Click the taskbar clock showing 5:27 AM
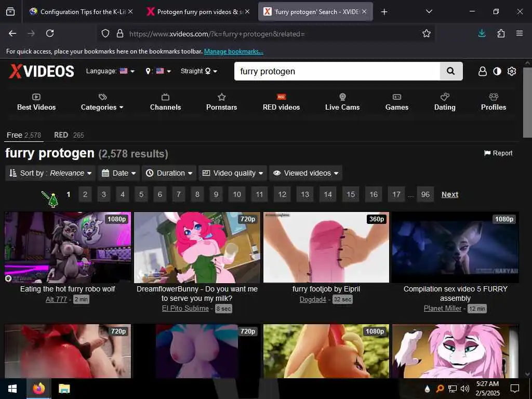Screen dimensions: 532x399 pos(487,389)
